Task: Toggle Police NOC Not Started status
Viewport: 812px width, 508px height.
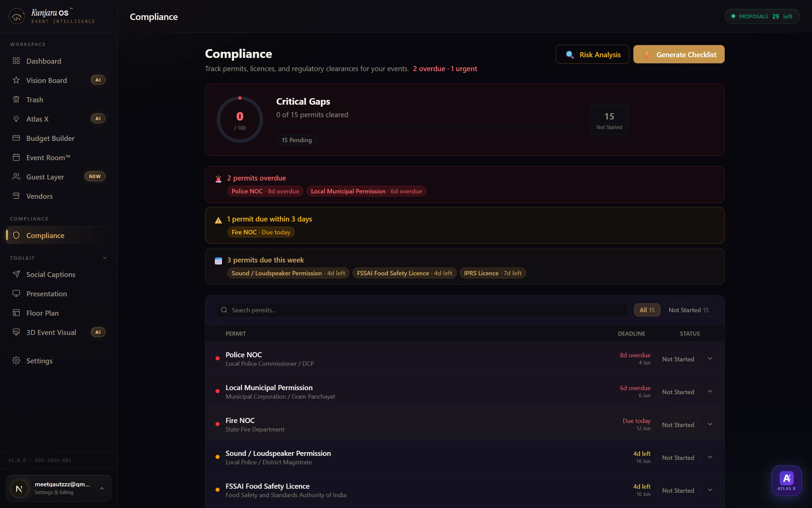Action: pos(678,359)
